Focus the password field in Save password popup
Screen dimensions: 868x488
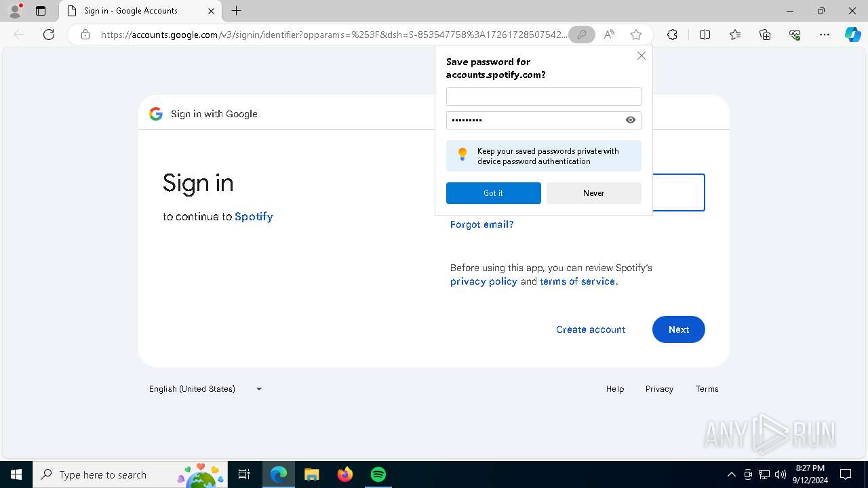coord(534,120)
